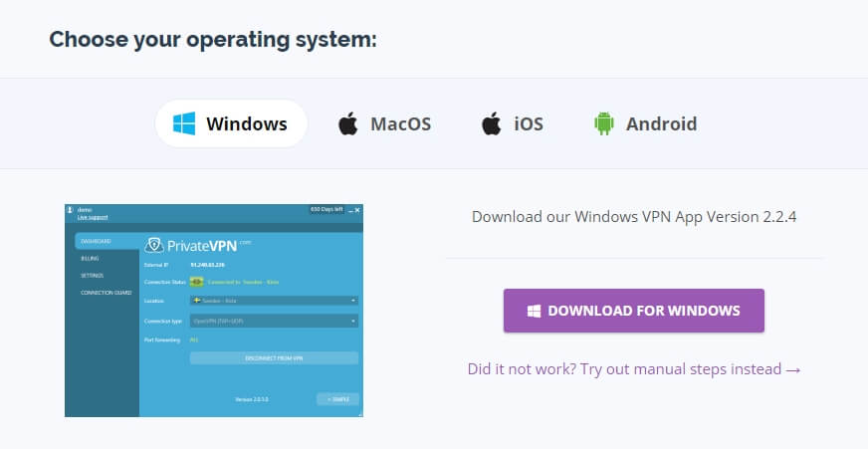868x449 pixels.
Task: Click the white Windows logo on the purple button
Action: pyautogui.click(x=534, y=312)
